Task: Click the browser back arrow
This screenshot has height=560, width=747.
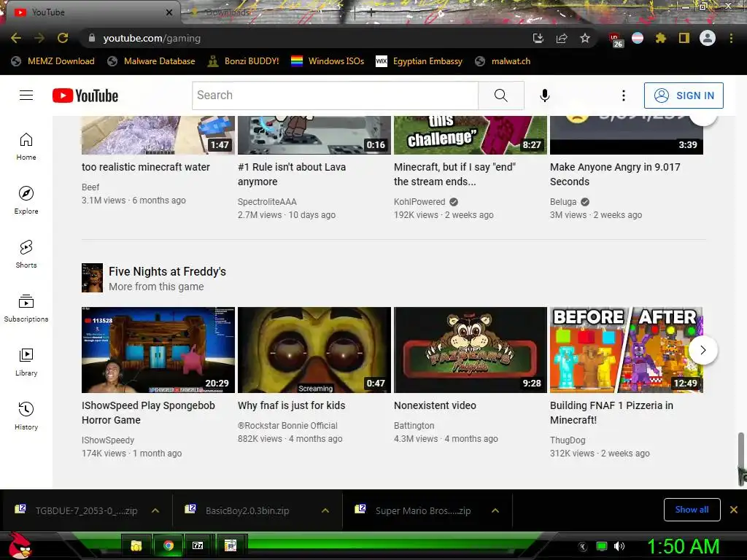Action: point(16,38)
